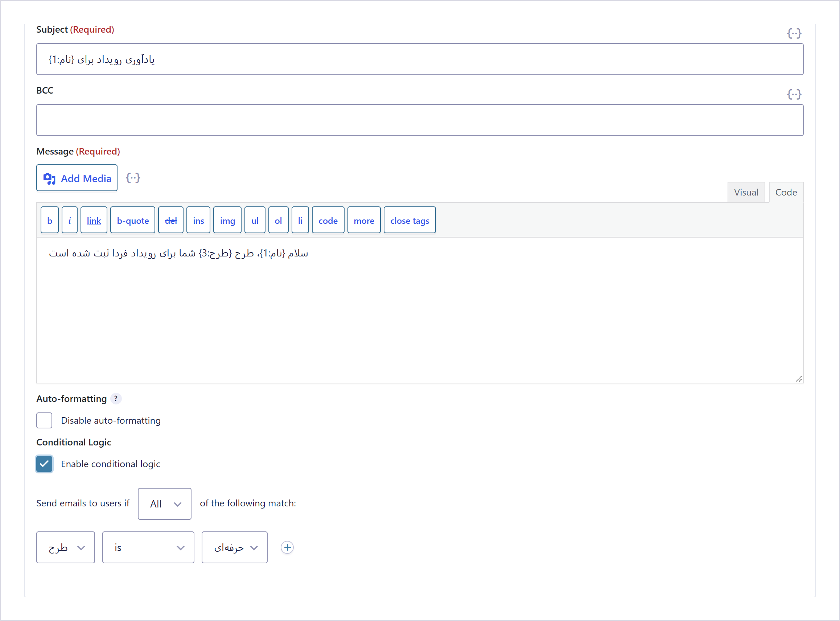Screen dimensions: 840x621
Task: Switch to the Visual editor tab
Action: pos(746,192)
